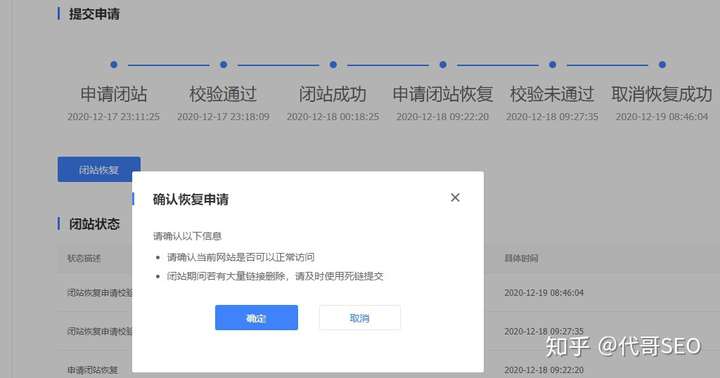Image resolution: width=720 pixels, height=378 pixels.
Task: Select the 申请闭站 step dot
Action: coord(114,65)
